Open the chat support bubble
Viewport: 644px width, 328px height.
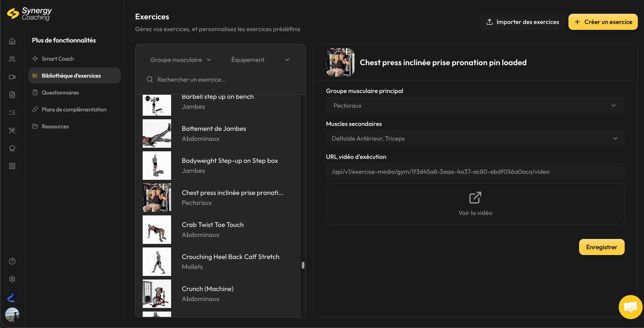click(x=630, y=307)
